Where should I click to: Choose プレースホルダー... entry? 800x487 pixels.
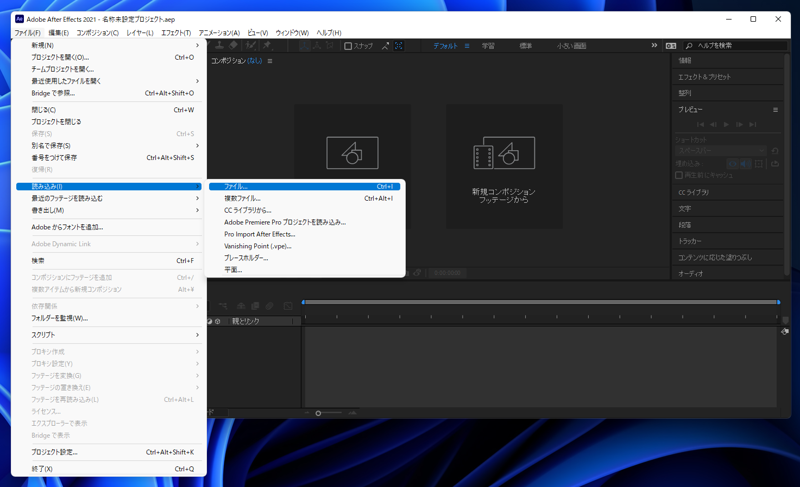coord(305,258)
